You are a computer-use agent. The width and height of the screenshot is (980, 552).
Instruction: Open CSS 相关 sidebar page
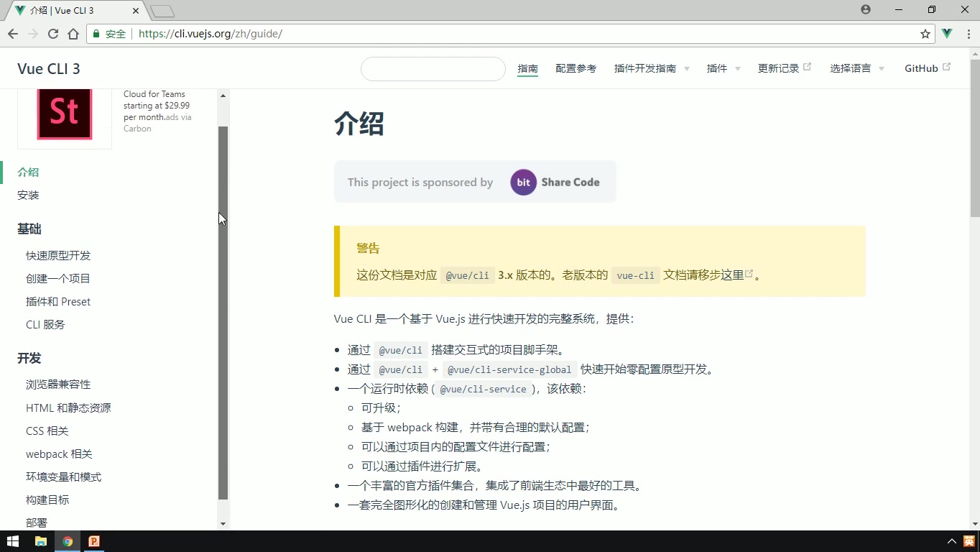pyautogui.click(x=47, y=431)
